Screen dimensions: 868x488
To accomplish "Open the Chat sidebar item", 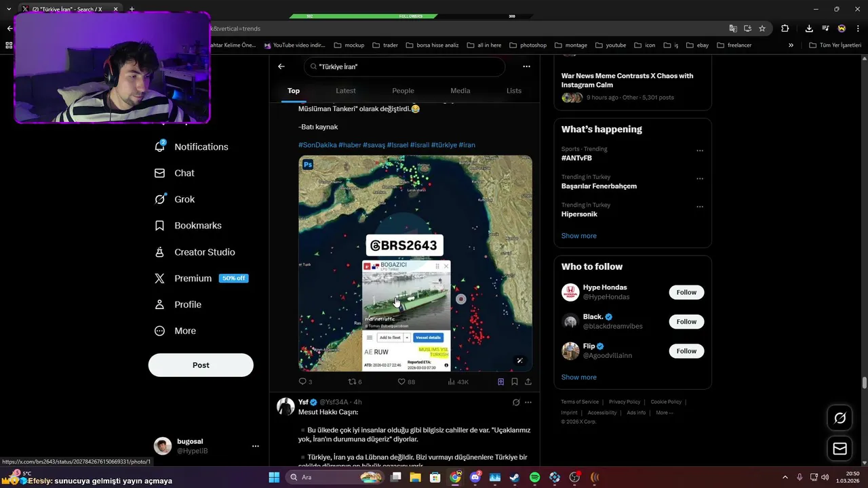I will pos(174,173).
